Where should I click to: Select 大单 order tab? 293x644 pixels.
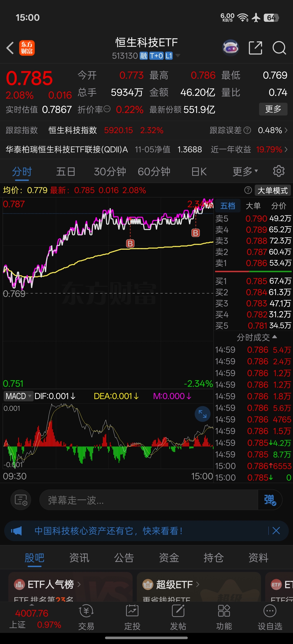pos(253,206)
